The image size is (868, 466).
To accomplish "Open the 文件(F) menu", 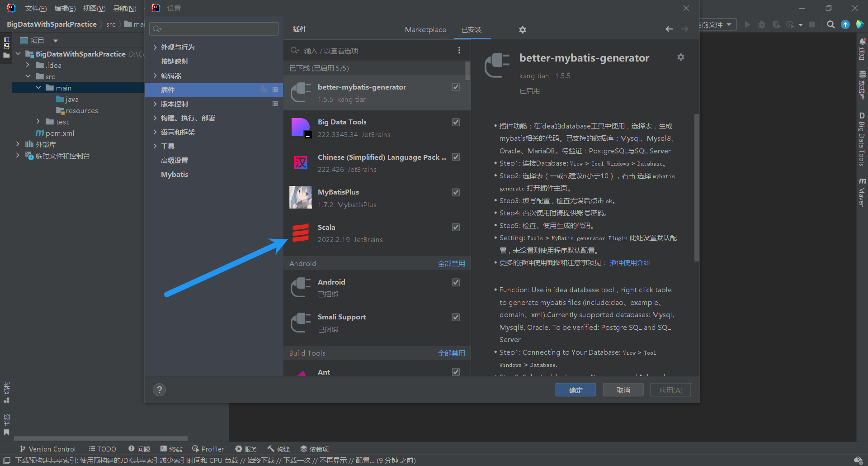I will [36, 9].
